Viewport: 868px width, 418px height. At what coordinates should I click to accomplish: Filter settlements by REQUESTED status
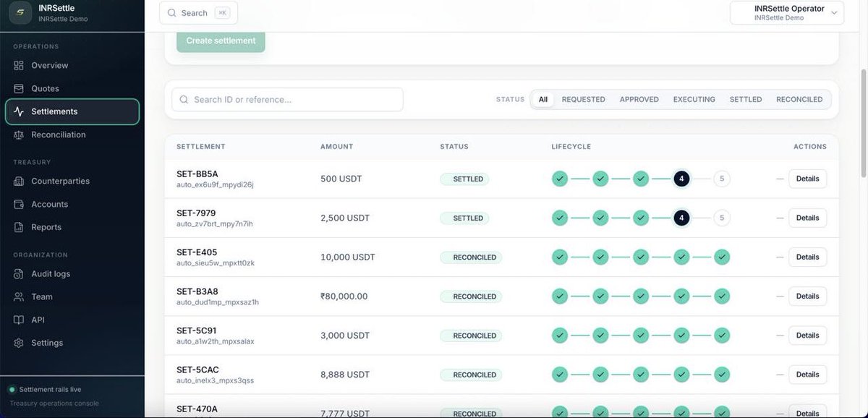(584, 100)
